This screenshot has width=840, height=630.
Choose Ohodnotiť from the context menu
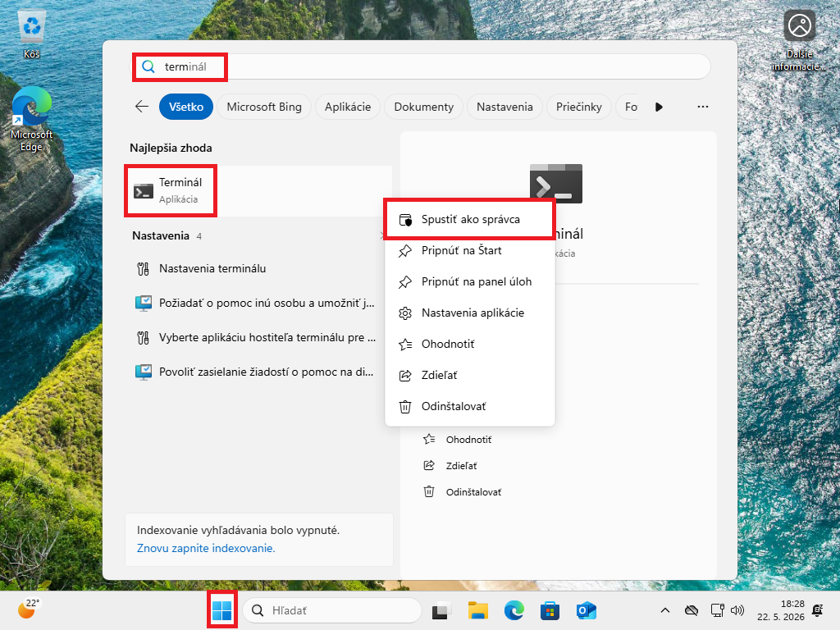(x=470, y=344)
